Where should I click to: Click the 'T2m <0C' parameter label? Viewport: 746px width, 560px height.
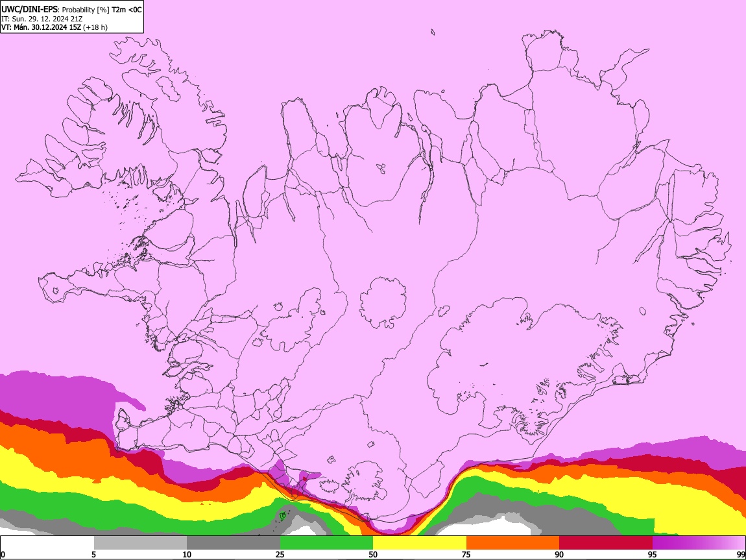tap(126, 10)
